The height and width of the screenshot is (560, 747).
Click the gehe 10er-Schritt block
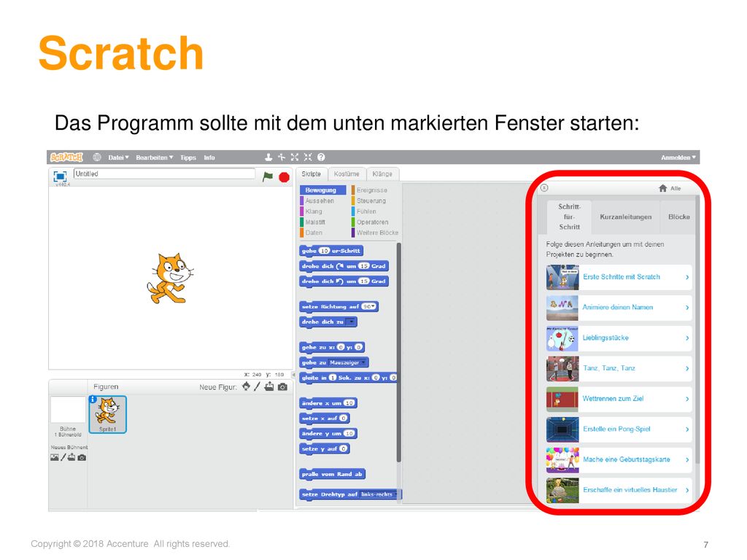(x=332, y=251)
